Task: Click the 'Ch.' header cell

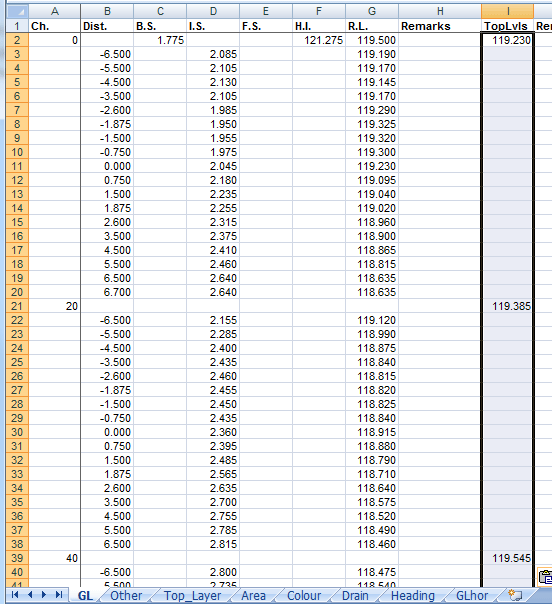Action: click(x=55, y=26)
